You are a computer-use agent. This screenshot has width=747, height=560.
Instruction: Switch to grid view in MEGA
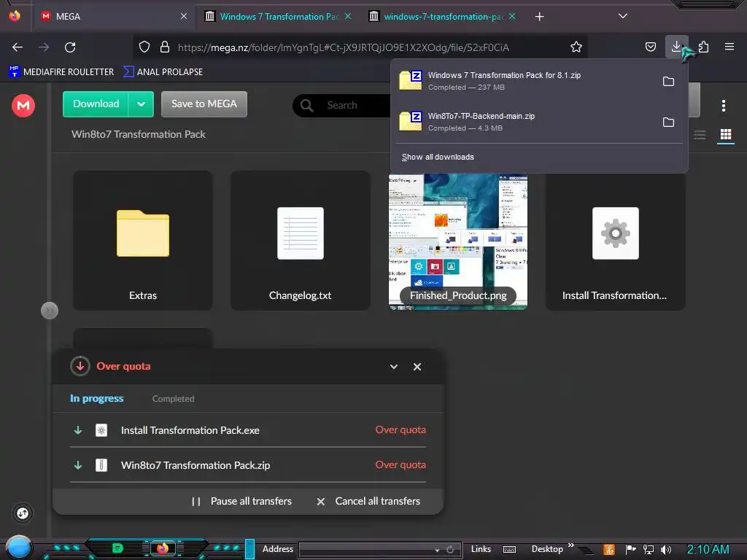coord(726,135)
